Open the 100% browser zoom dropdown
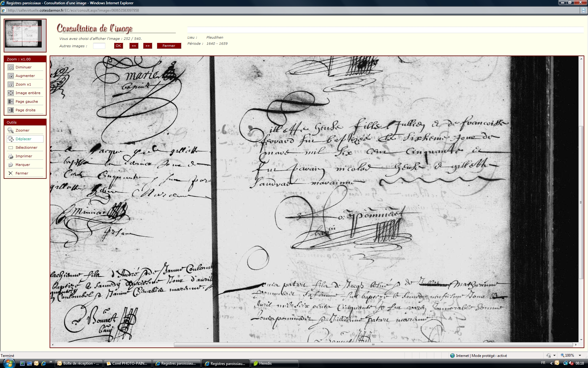 coord(580,355)
